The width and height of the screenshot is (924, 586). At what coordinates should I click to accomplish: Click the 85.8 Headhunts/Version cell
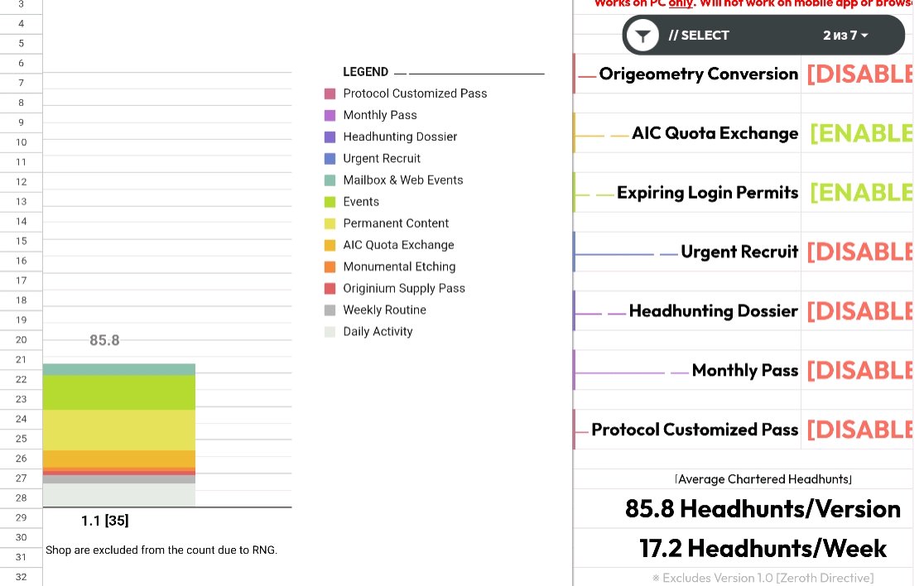(763, 509)
